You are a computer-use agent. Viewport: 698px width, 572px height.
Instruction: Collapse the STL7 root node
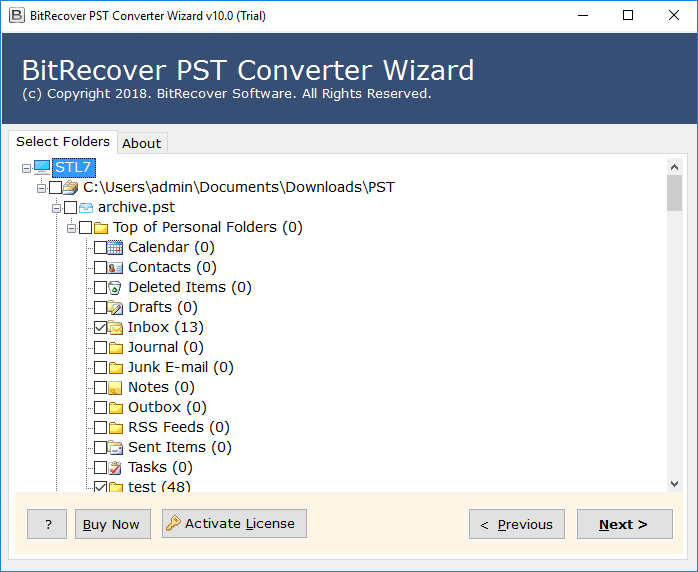(x=26, y=168)
